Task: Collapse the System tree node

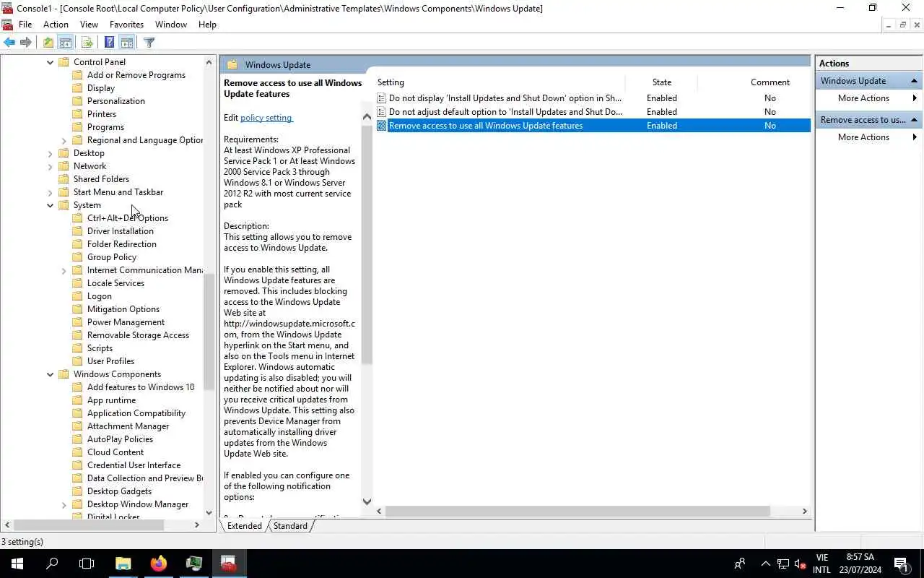Action: [51, 205]
